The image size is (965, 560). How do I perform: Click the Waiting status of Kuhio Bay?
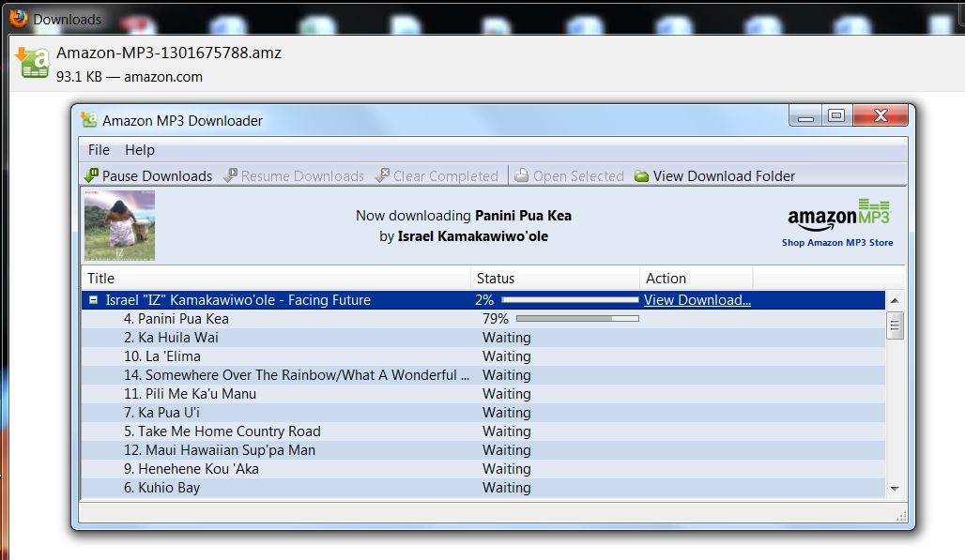[x=507, y=488]
